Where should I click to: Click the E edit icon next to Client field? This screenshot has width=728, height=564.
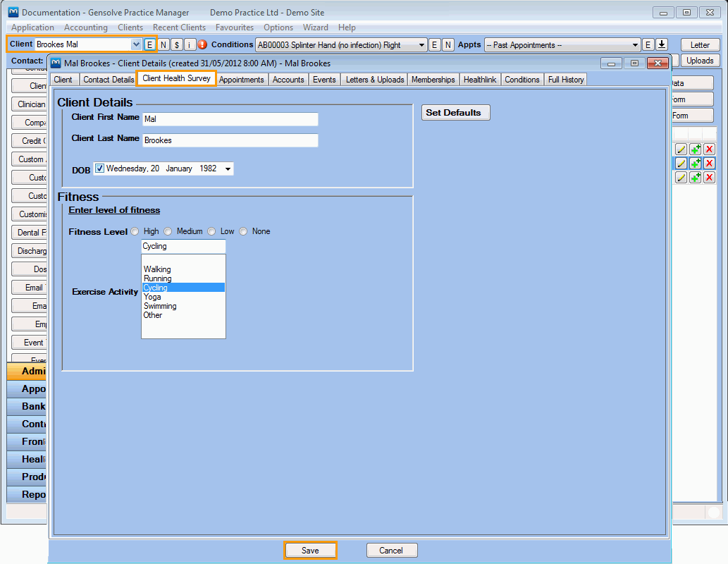pos(150,44)
